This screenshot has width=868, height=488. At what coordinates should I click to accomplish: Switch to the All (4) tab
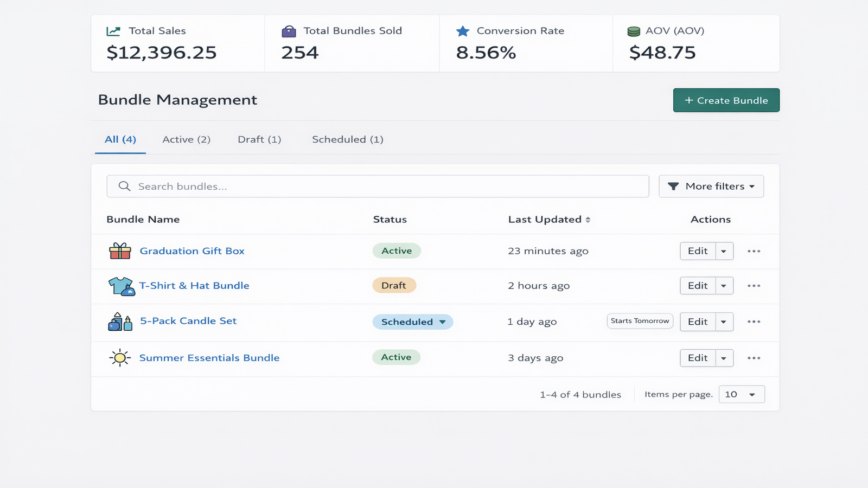(x=120, y=139)
